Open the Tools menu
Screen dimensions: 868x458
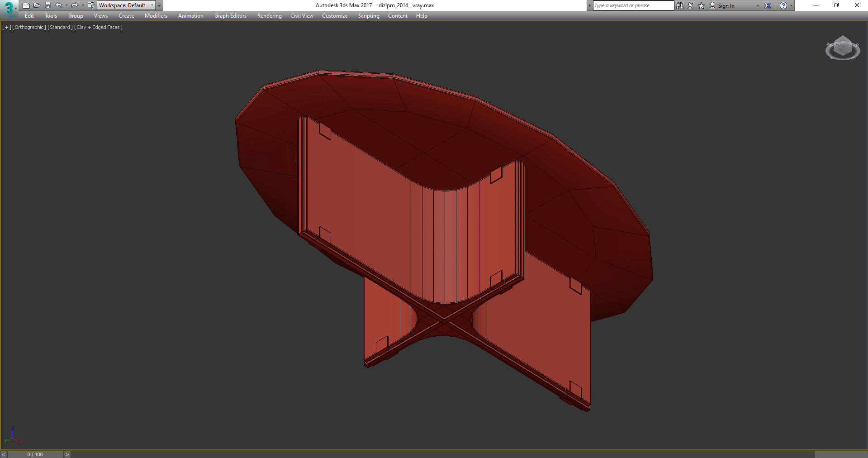[x=51, y=16]
